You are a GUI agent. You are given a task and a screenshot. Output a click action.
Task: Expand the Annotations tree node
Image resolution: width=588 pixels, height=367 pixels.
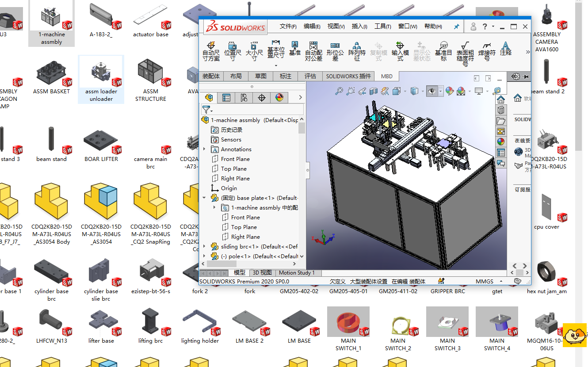click(x=204, y=149)
